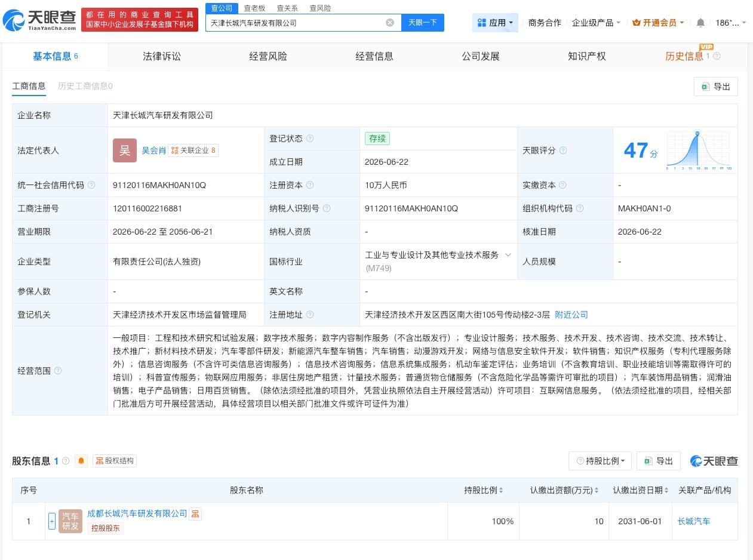Switch to the 法律诉讼 tab
The image size is (753, 560).
pos(162,56)
